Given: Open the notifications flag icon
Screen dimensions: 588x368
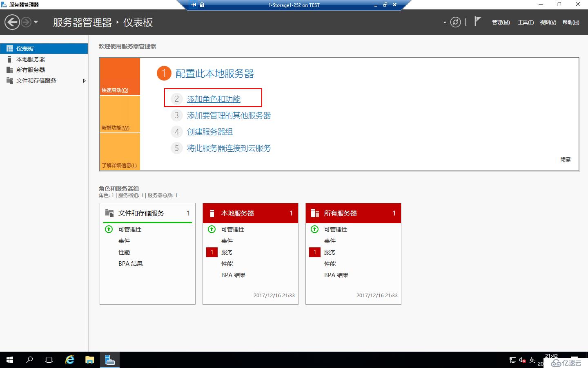Looking at the screenshot, I should (478, 21).
